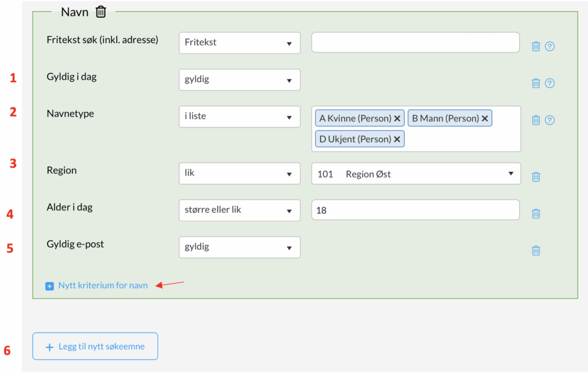Image resolution: width=588 pixels, height=373 pixels.
Task: Remove D Ukjent (Person) tag
Action: click(397, 139)
